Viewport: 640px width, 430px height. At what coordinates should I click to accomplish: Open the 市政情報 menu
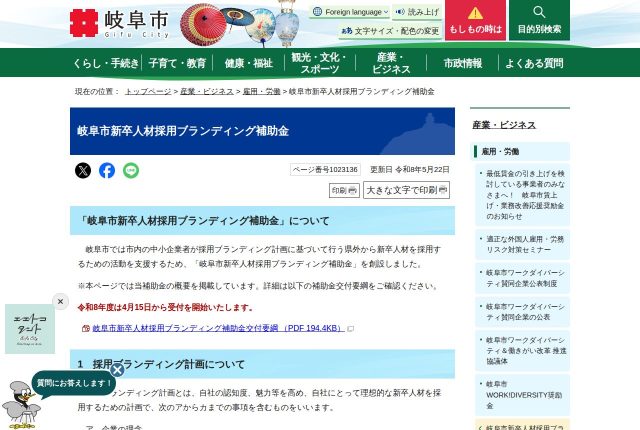coord(462,63)
